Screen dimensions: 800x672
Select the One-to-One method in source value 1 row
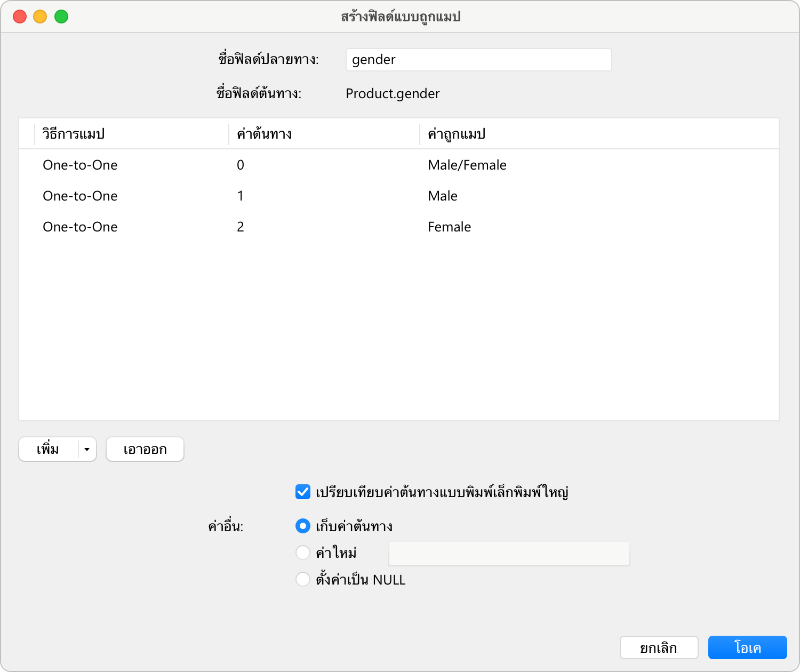80,196
